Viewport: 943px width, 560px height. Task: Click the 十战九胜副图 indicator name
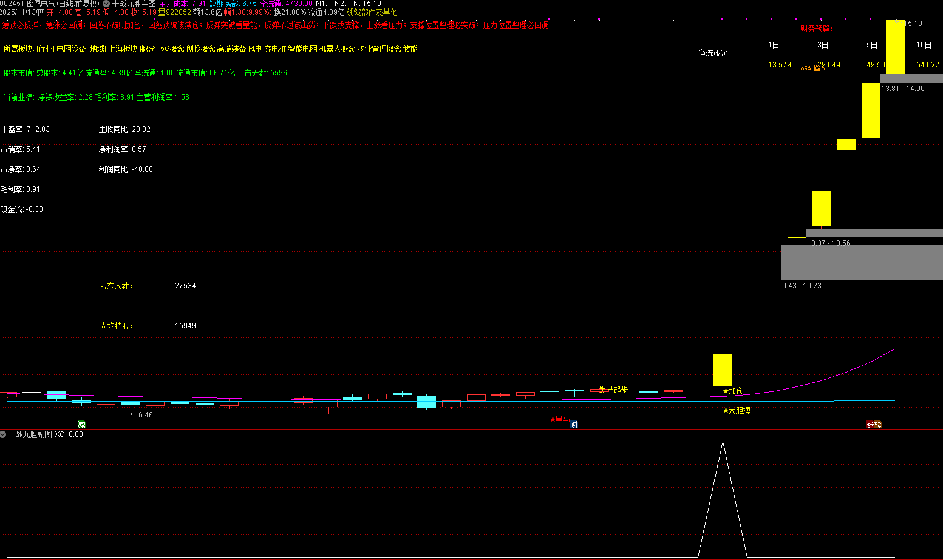pos(30,434)
